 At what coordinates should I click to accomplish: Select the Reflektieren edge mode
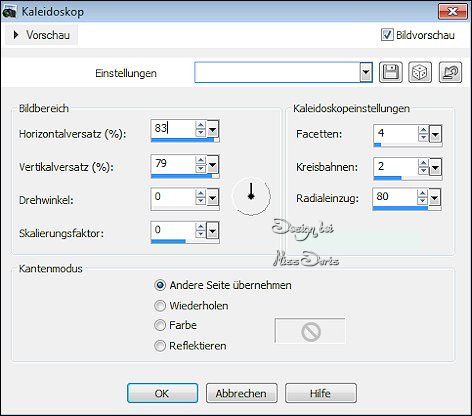pos(160,346)
